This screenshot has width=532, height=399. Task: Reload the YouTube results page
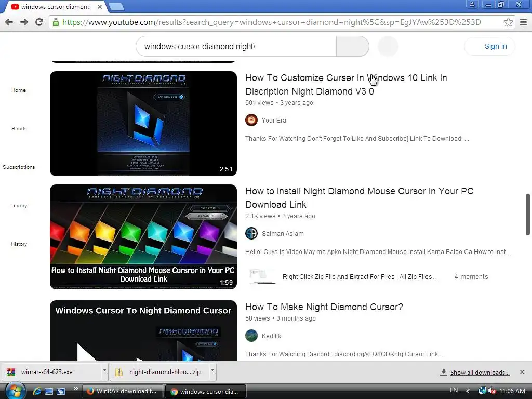tap(39, 22)
